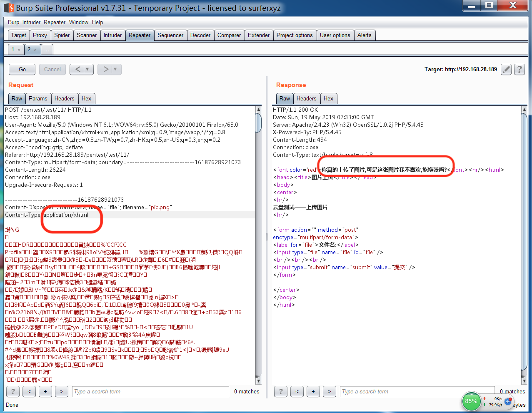The image size is (532, 413).
Task: Click the request pane scrollbar thumb
Action: click(x=258, y=123)
